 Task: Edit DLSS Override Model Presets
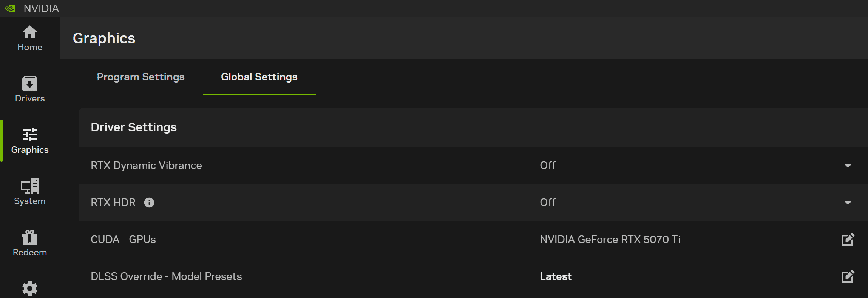848,276
